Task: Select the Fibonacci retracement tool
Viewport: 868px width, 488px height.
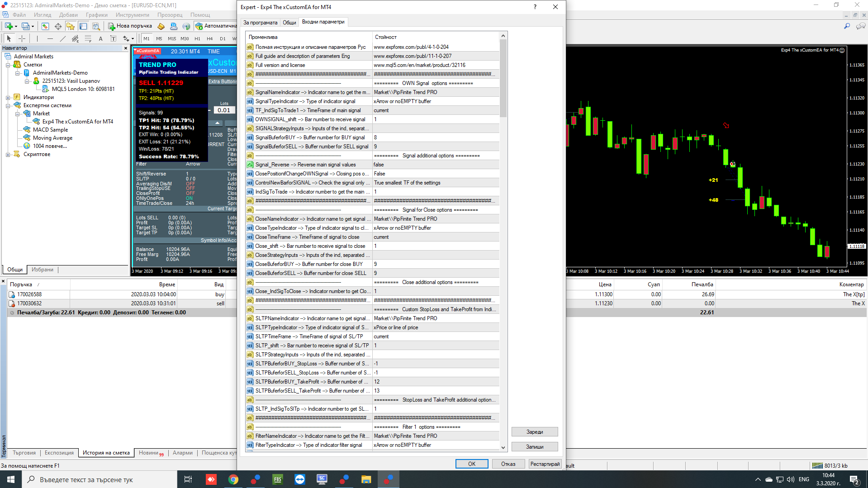Action: click(x=88, y=38)
